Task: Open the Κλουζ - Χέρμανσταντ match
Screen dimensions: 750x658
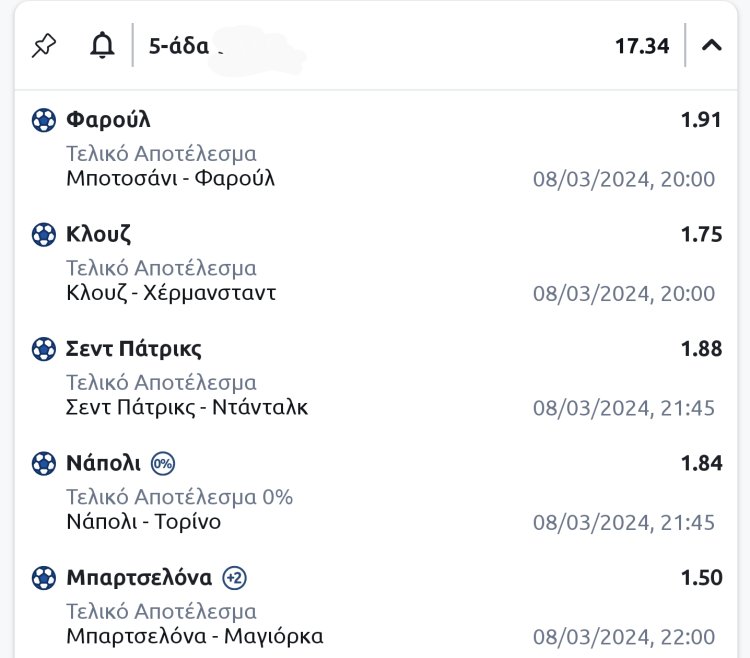Action: click(171, 293)
